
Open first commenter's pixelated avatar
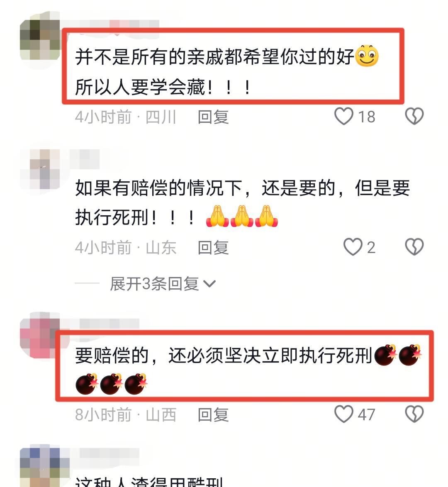[x=40, y=40]
